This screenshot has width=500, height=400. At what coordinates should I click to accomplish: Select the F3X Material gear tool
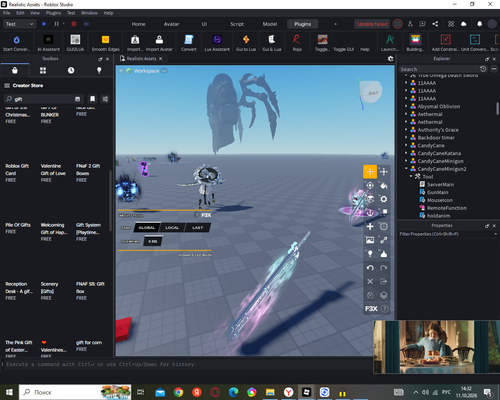click(384, 199)
